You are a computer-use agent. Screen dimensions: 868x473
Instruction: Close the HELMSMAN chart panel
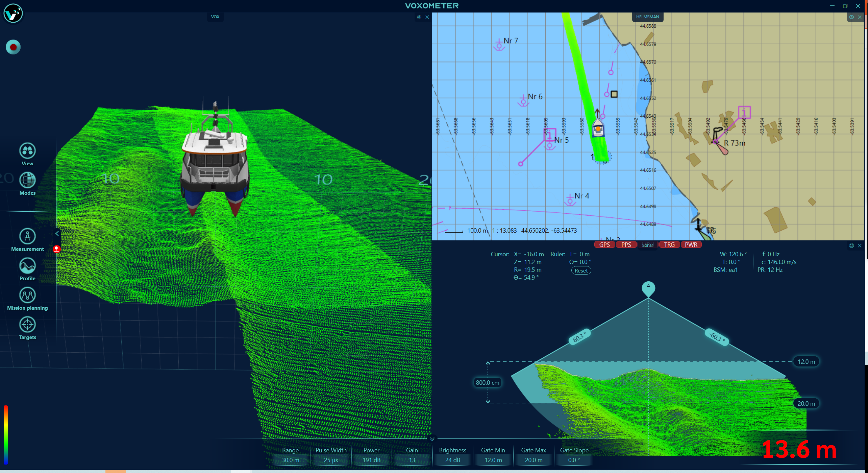coord(860,17)
